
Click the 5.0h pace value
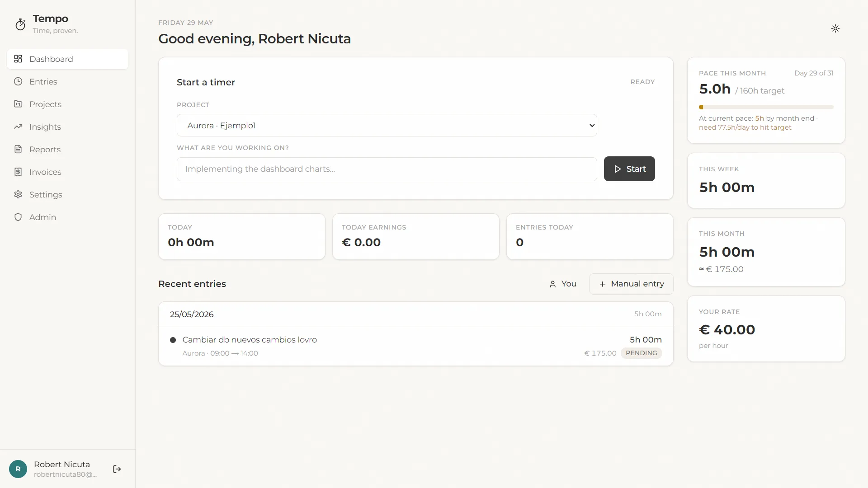pyautogui.click(x=715, y=89)
